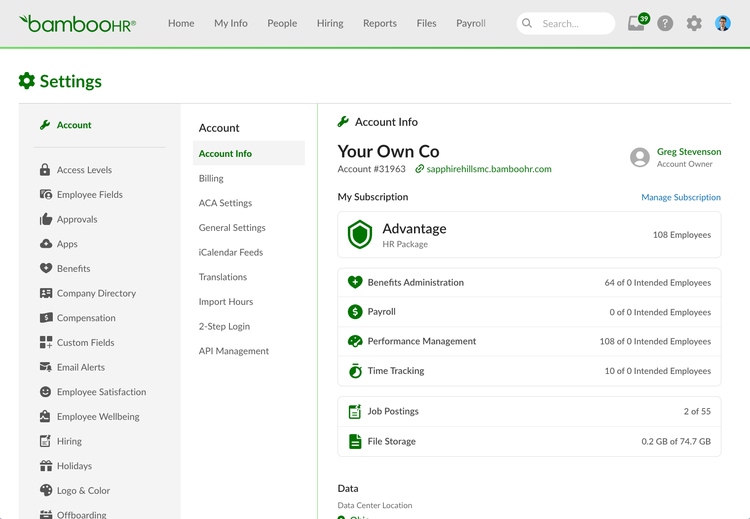Select Billing submenu item
Screen dimensions: 750x519
pos(211,178)
